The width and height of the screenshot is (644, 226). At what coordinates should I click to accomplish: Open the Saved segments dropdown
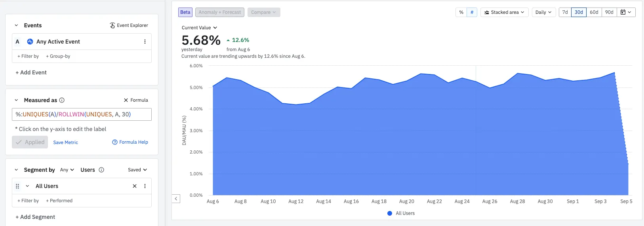(137, 170)
